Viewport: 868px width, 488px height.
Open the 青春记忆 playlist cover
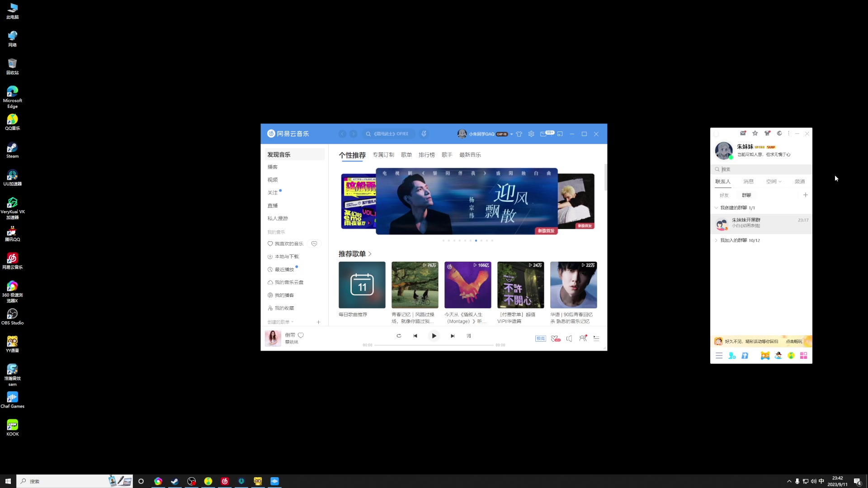click(415, 285)
